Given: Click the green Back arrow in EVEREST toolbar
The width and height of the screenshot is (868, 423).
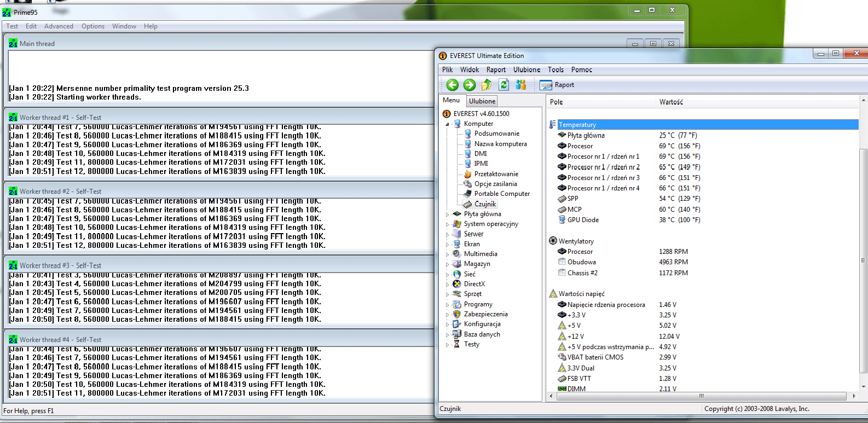Looking at the screenshot, I should 452,85.
